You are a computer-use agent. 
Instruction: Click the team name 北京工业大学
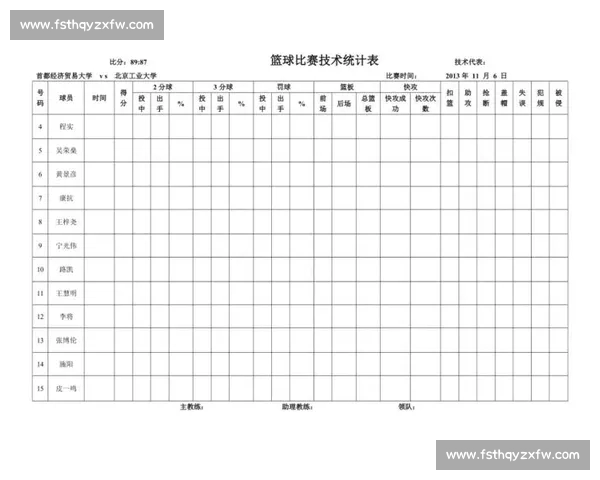(x=136, y=76)
